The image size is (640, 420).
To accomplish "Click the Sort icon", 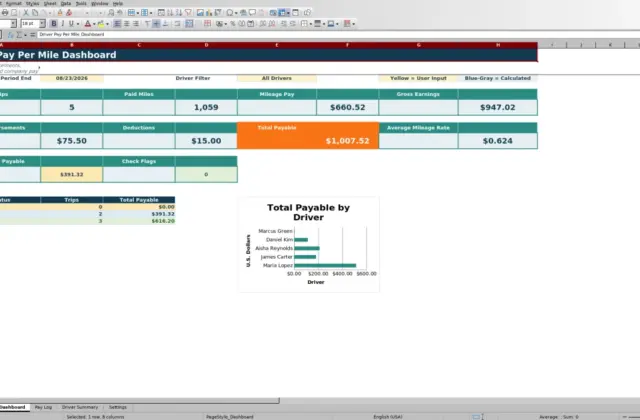I will tap(161, 13).
